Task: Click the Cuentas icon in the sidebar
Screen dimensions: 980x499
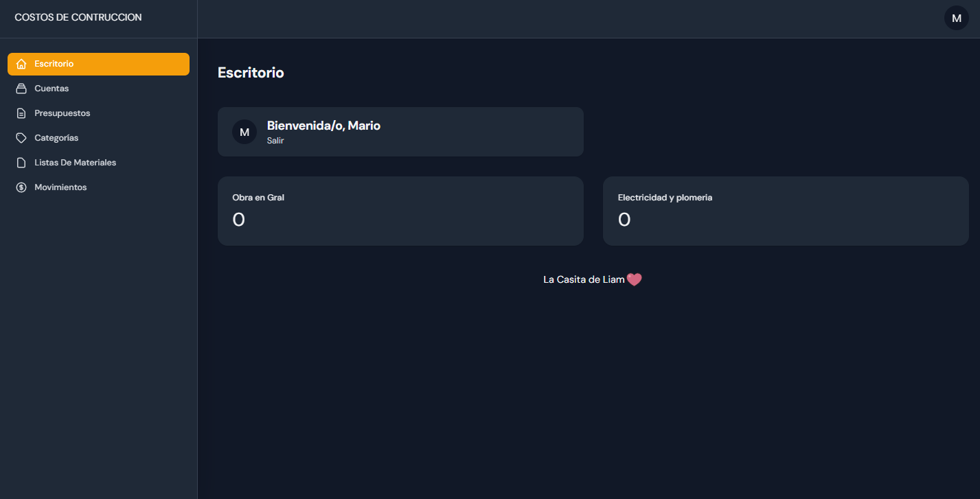Action: click(21, 89)
